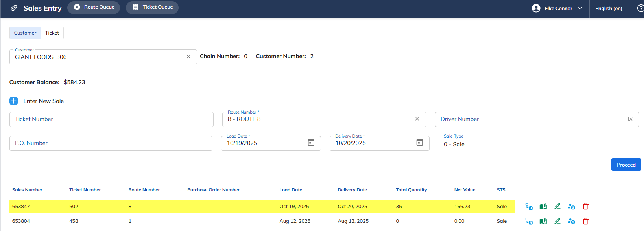This screenshot has height=231, width=644.
Task: Delete sale 653847 with the trash icon
Action: click(586, 207)
